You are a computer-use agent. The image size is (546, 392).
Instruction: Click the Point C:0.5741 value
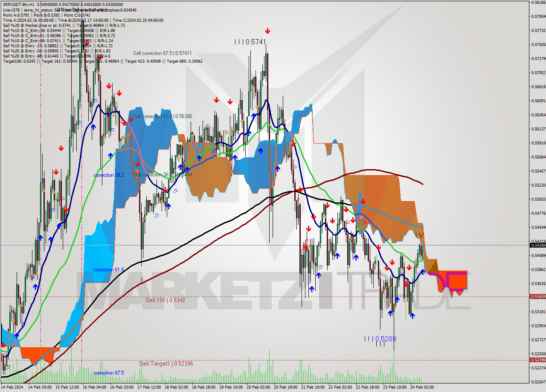click(x=77, y=15)
